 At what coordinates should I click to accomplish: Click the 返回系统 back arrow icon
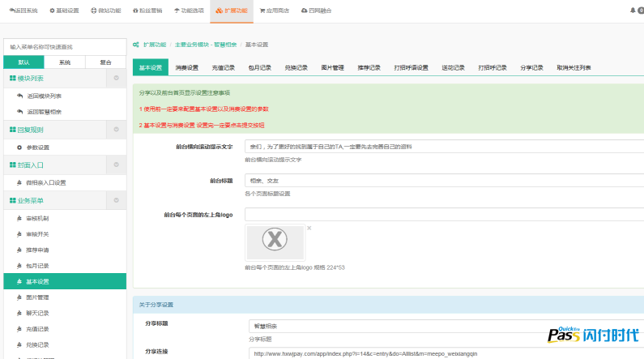pos(11,11)
